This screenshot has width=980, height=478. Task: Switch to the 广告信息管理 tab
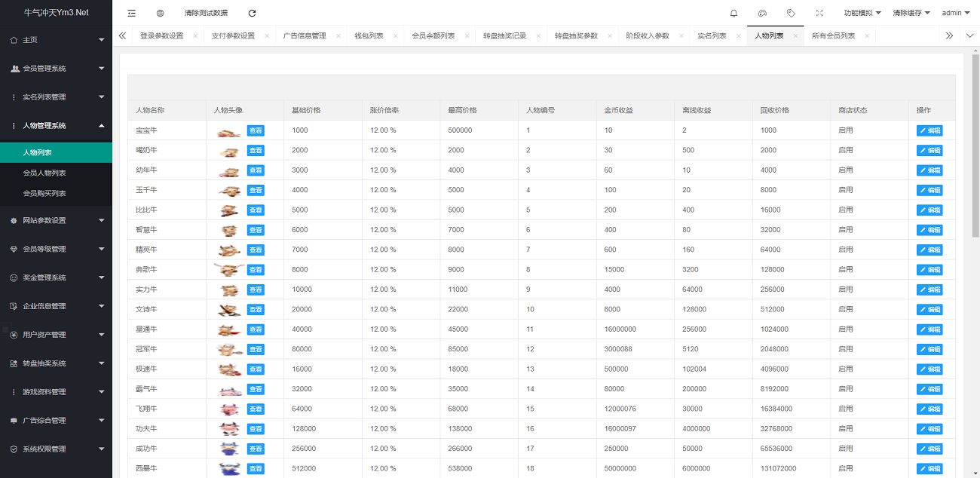pos(305,35)
